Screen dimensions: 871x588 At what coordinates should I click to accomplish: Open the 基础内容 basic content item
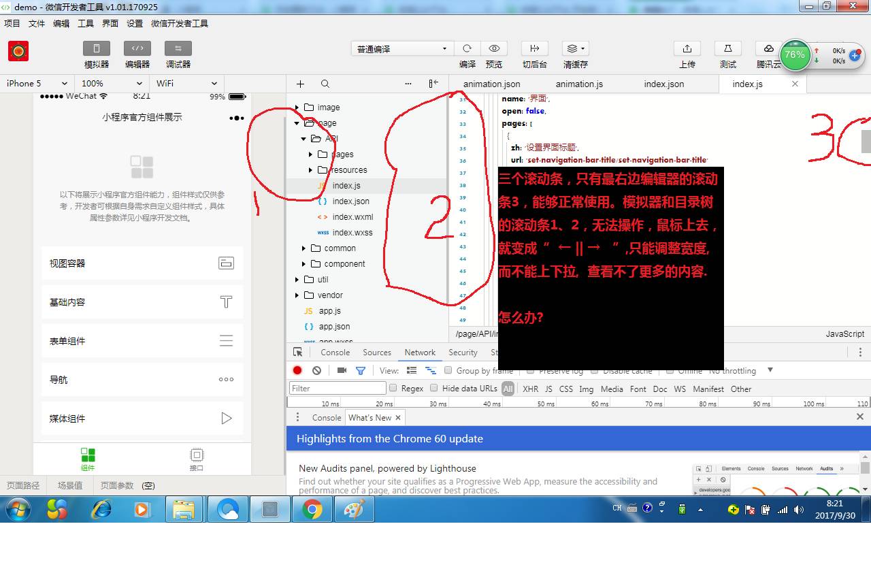pos(142,302)
